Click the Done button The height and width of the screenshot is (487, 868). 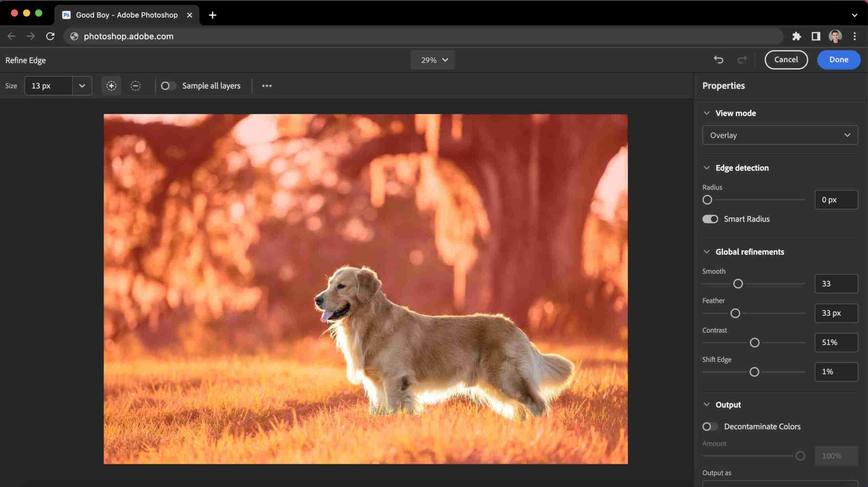point(838,60)
